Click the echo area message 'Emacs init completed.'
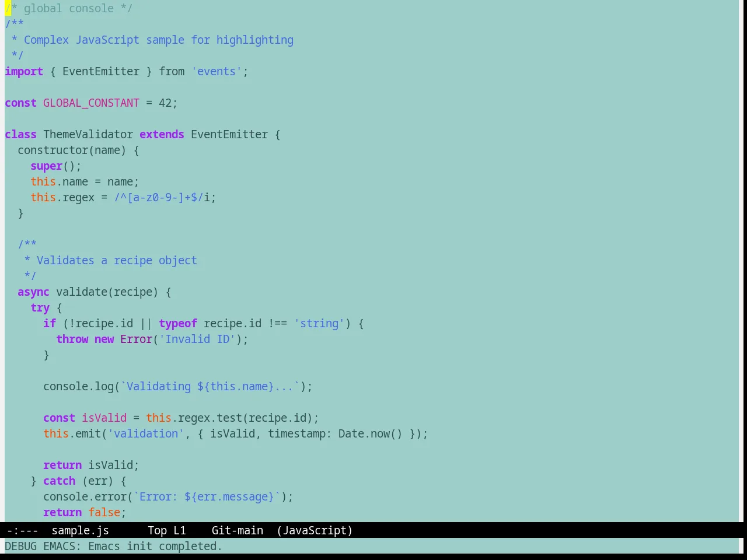Screen dimensions: 747x560 155,546
